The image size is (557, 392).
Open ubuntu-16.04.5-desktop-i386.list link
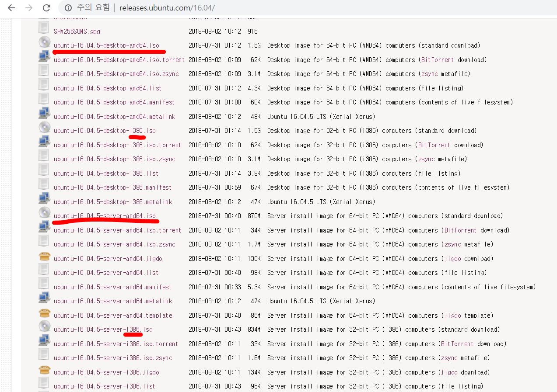pyautogui.click(x=106, y=173)
